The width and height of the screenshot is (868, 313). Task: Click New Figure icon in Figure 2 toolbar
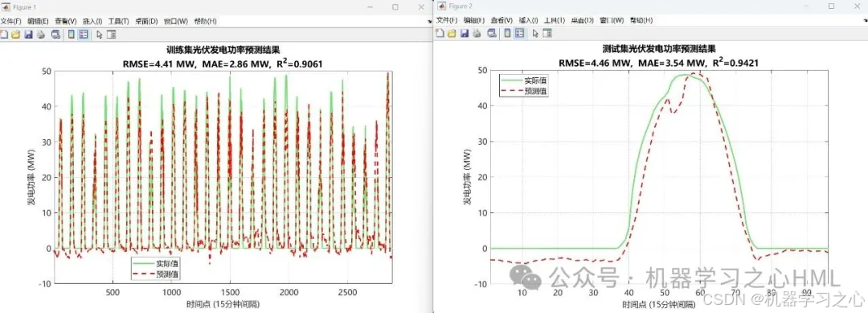coord(440,33)
